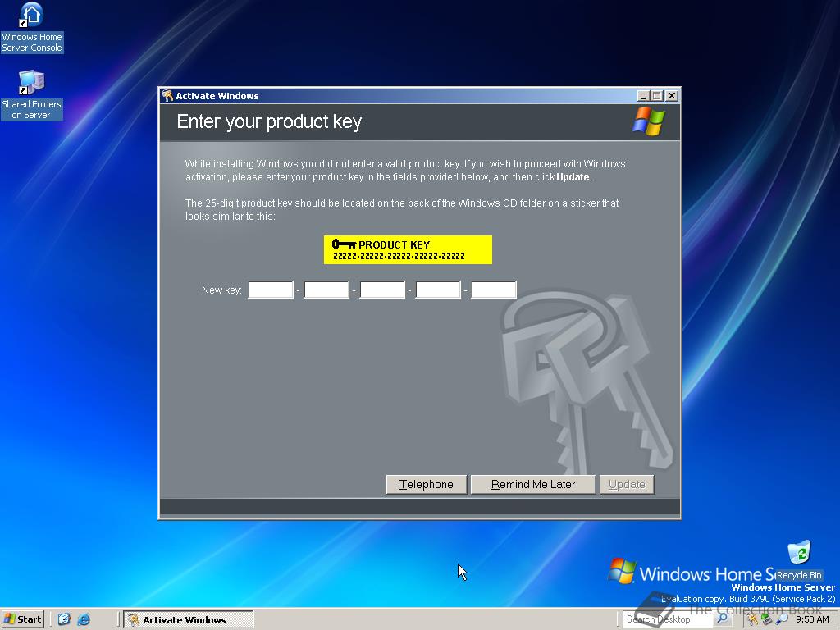Viewport: 840px width, 630px height.
Task: Click the first New key field
Action: [x=271, y=290]
